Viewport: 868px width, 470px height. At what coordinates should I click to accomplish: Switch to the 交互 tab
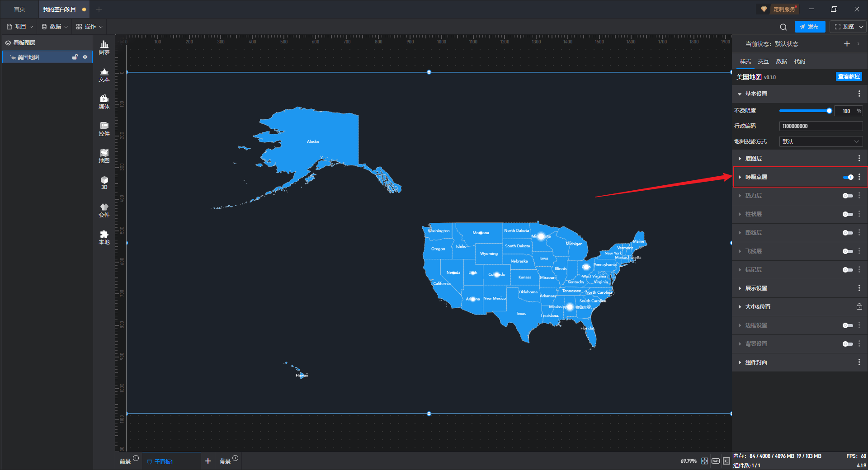[763, 61]
